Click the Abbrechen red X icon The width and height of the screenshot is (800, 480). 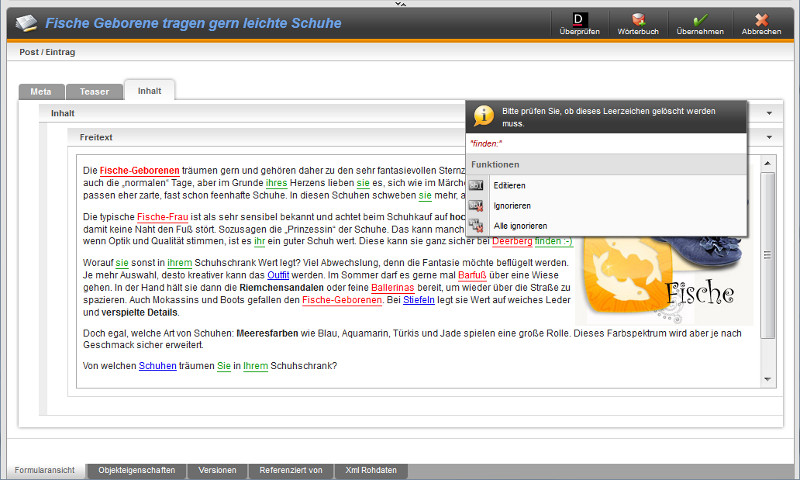(762, 19)
